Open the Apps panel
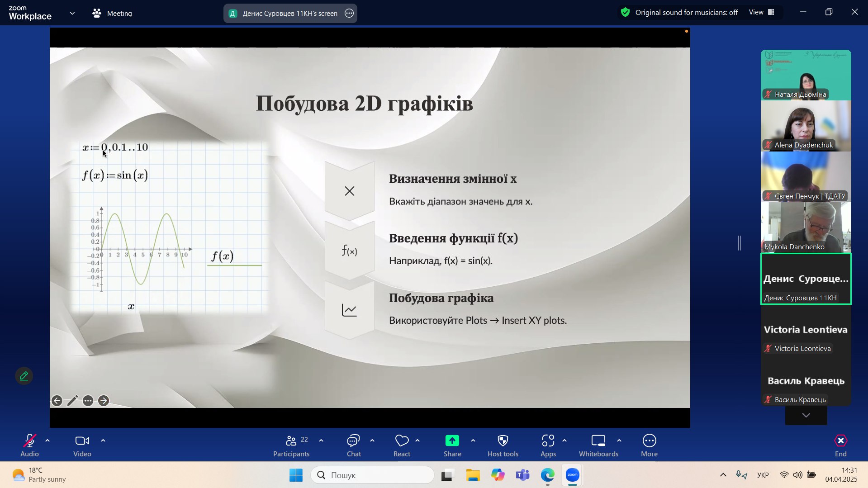868x488 pixels. 548,445
